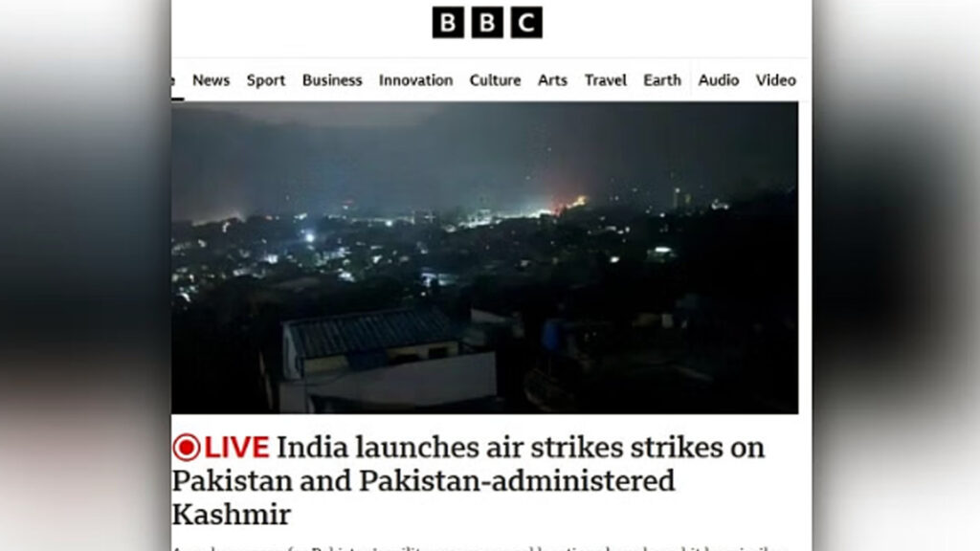Click the night city strike photo

(485, 257)
